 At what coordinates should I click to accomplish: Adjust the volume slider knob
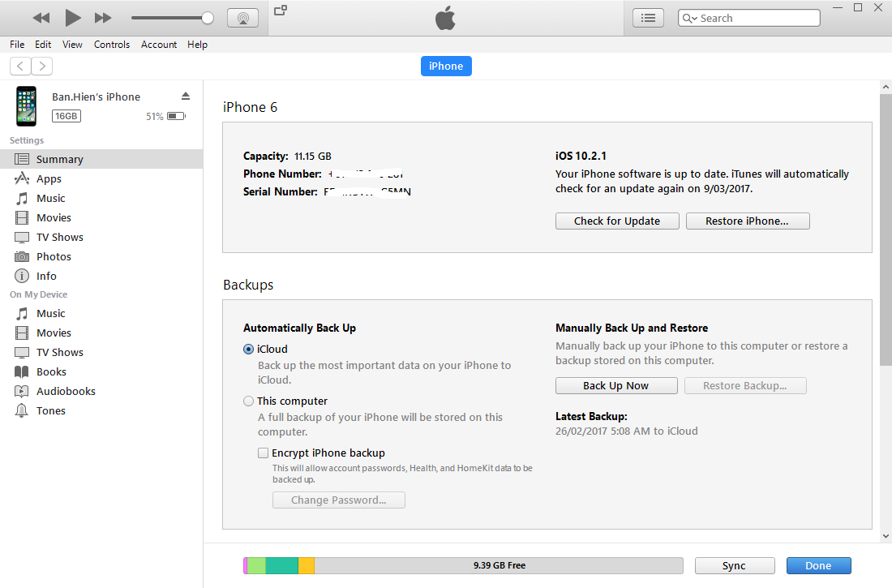pos(208,18)
